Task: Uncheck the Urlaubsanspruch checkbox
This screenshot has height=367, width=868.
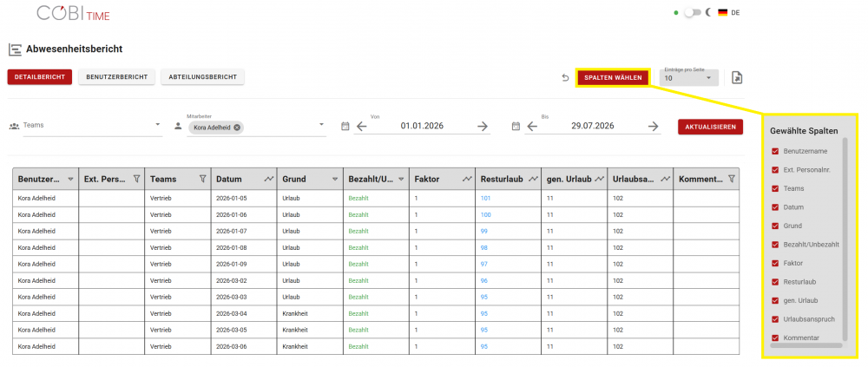Action: pos(775,319)
